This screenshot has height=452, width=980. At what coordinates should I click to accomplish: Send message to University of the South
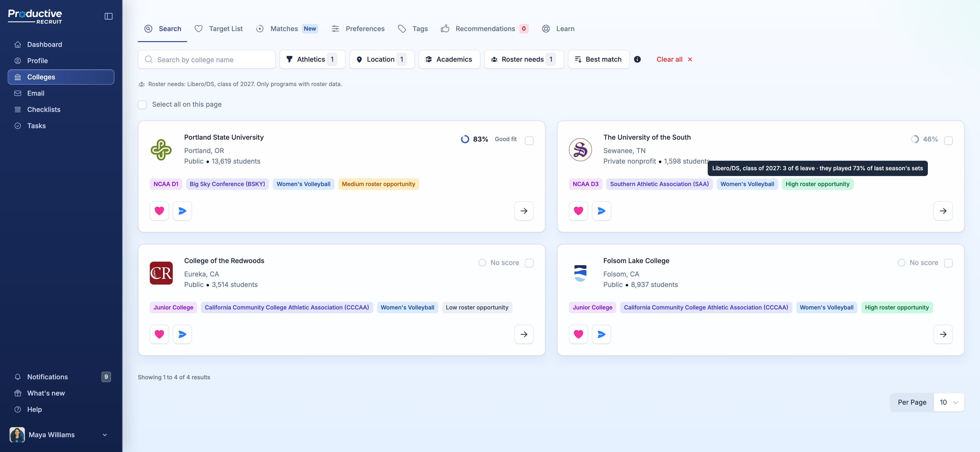[601, 211]
